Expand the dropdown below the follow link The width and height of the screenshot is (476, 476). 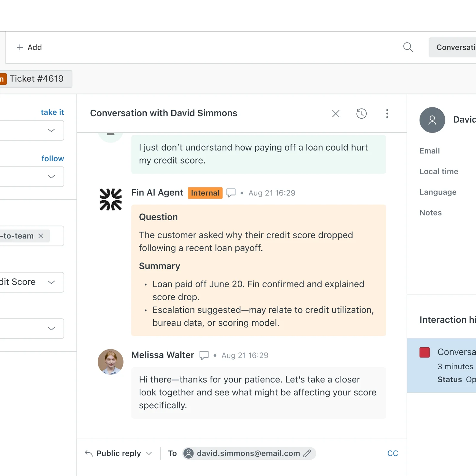tap(51, 176)
